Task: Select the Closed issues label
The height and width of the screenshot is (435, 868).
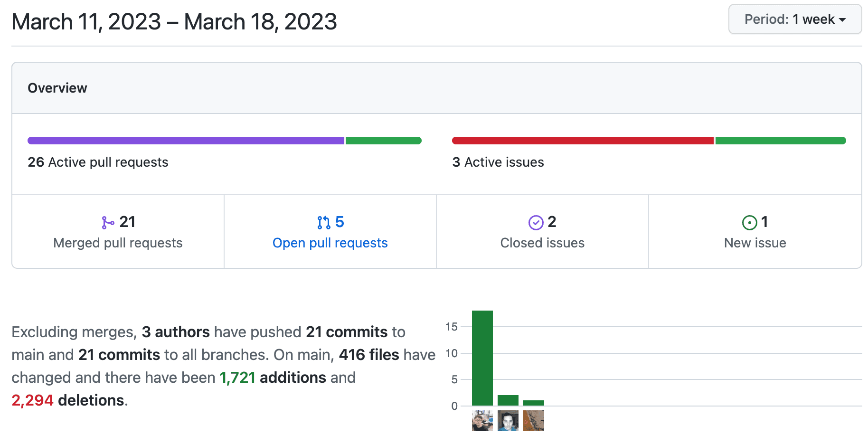Action: tap(542, 243)
